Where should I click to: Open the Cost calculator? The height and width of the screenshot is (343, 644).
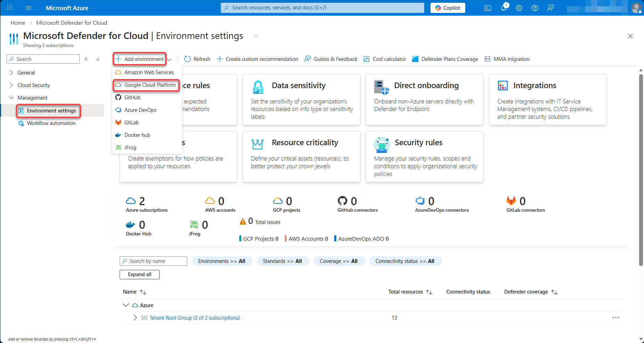[385, 59]
